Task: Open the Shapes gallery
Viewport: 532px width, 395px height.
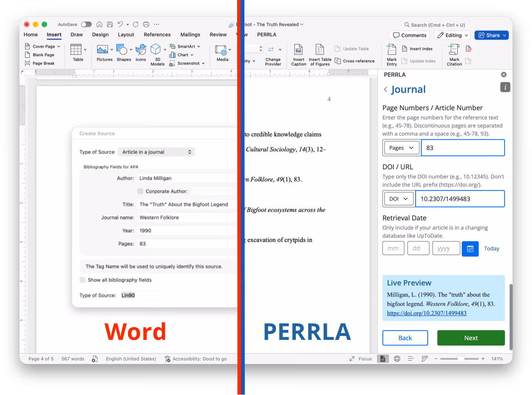Action: [124, 53]
